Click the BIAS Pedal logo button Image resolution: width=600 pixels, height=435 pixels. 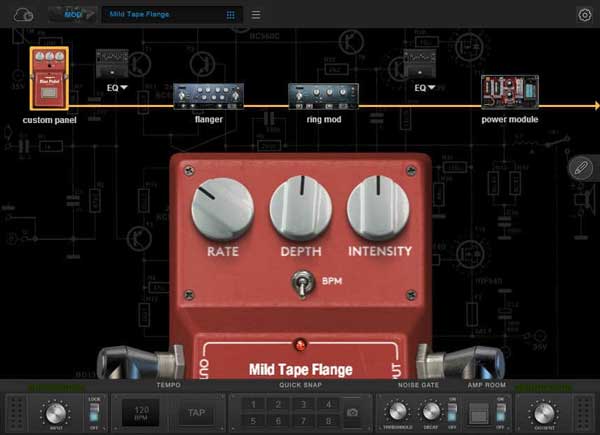tap(73, 15)
